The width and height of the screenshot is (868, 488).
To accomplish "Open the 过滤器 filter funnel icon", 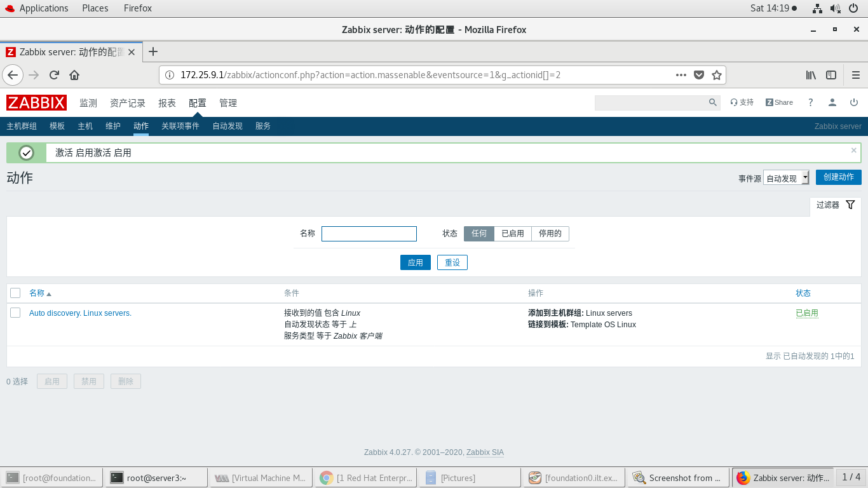I will click(851, 205).
